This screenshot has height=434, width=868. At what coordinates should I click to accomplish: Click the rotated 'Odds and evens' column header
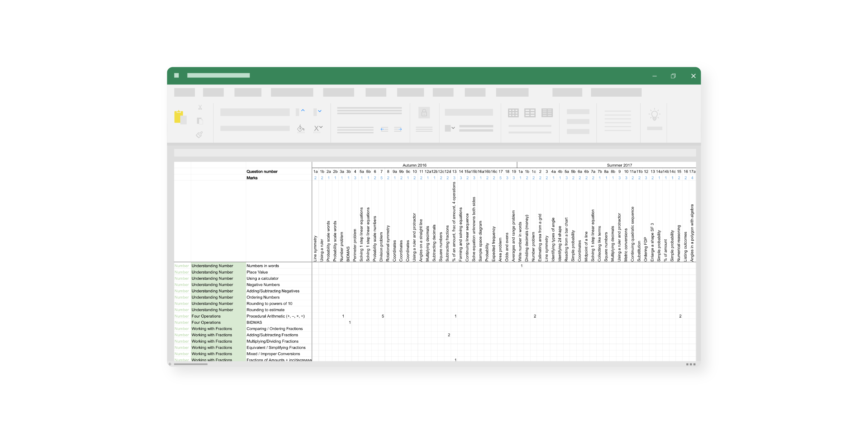pos(507,247)
